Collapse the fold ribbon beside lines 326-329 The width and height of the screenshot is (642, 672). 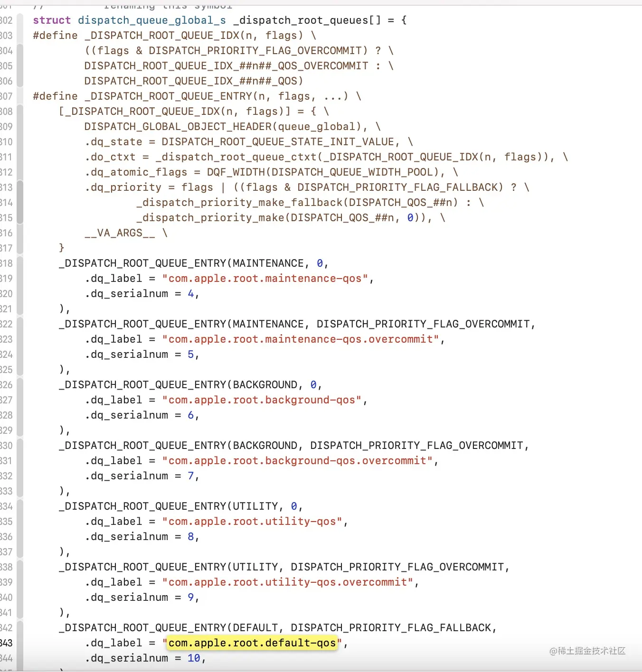click(x=20, y=407)
